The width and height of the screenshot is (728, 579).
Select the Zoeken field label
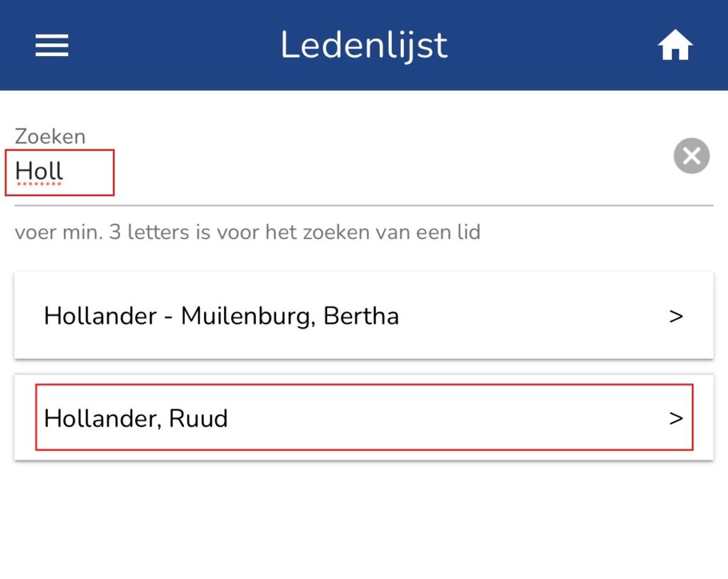(x=50, y=136)
